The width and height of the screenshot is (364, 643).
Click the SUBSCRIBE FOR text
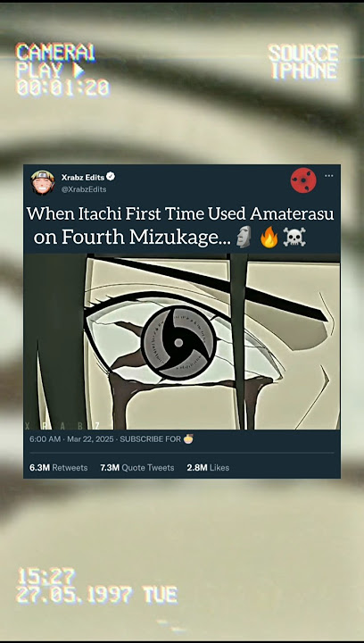tap(150, 439)
